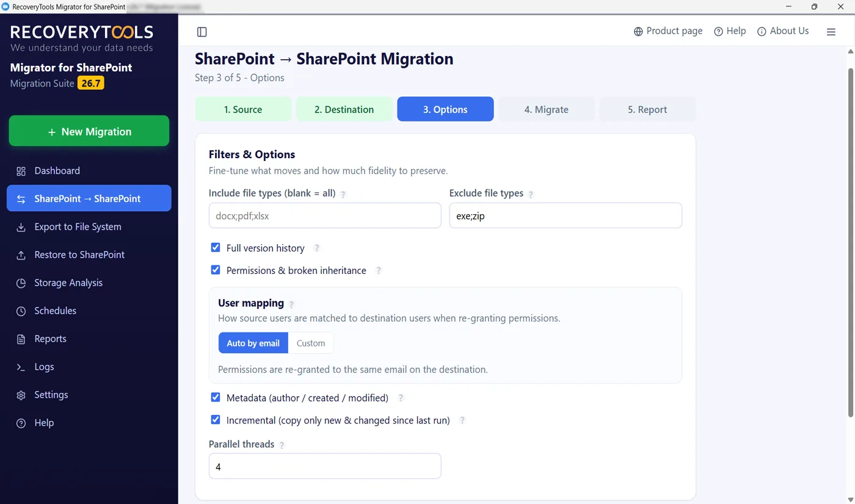Click help hint next to Include file types
Image resolution: width=855 pixels, height=504 pixels.
click(x=343, y=194)
